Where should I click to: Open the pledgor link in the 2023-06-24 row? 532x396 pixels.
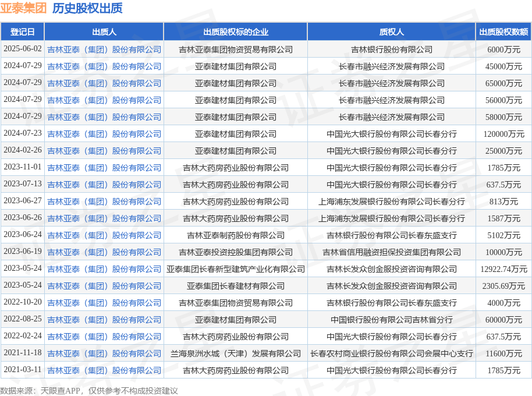[x=104, y=235]
